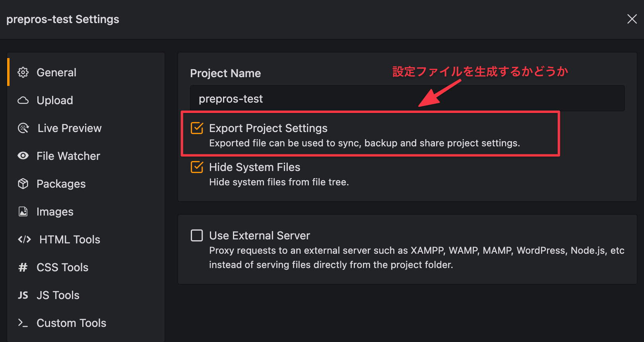The height and width of the screenshot is (342, 644).
Task: Click the General gear icon
Action: [x=23, y=72]
